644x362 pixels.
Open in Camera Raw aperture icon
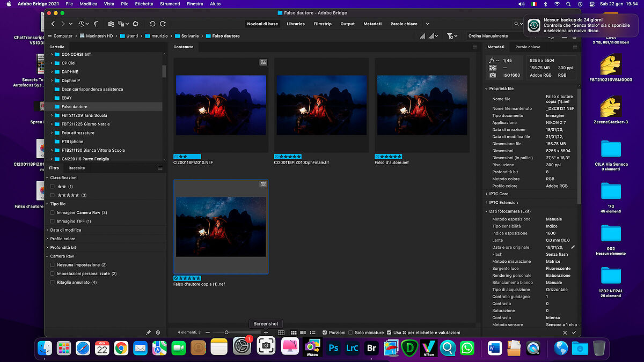(136, 24)
